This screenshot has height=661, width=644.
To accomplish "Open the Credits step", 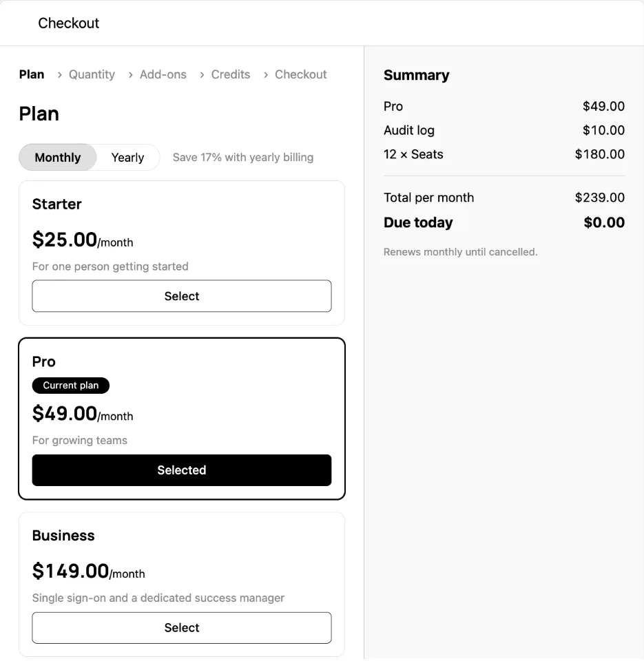I will pos(231,74).
